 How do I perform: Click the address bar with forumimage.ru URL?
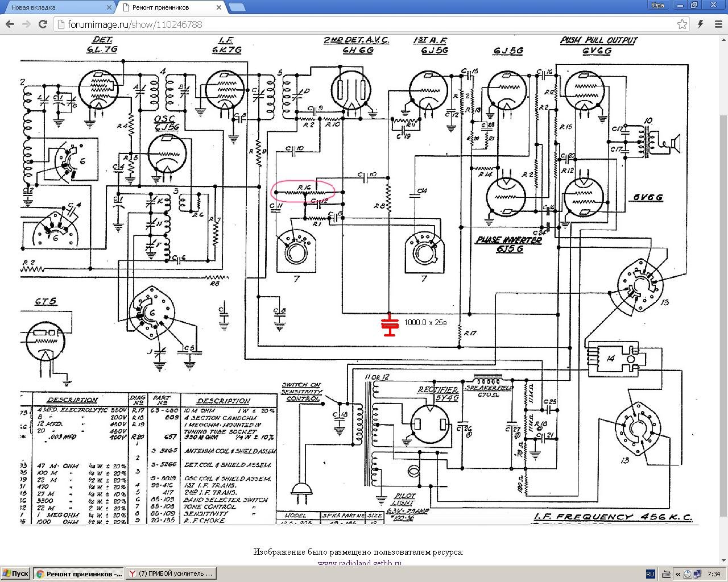364,24
